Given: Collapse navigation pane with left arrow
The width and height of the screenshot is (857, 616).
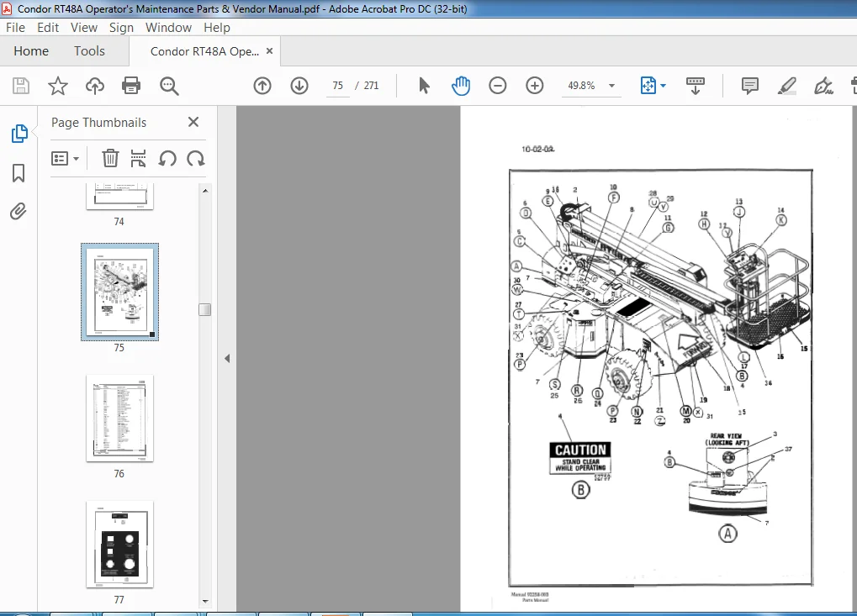Looking at the screenshot, I should pyautogui.click(x=227, y=359).
